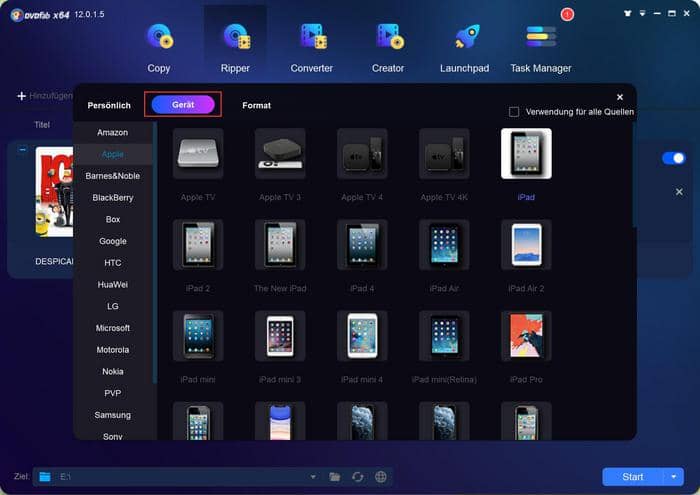
Task: Select Barnes&Noble in the brand list
Action: pyautogui.click(x=112, y=176)
